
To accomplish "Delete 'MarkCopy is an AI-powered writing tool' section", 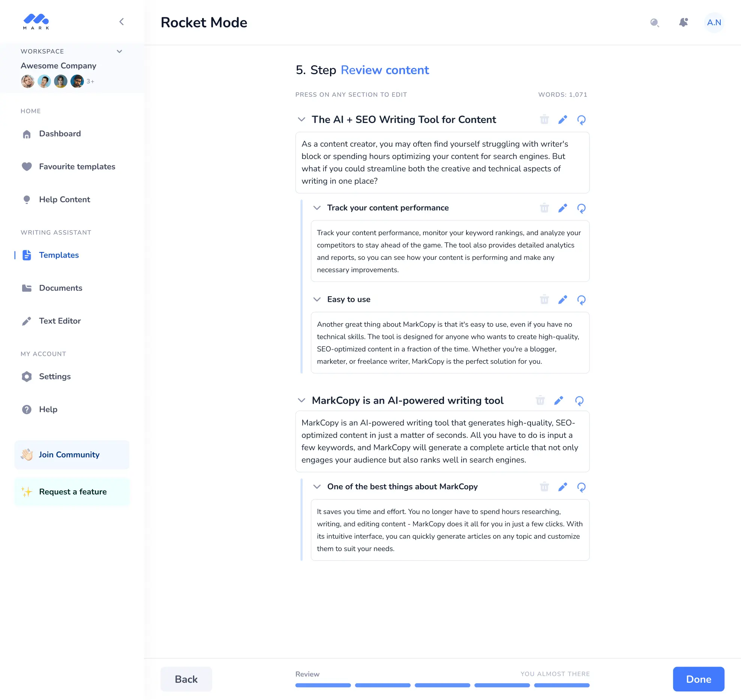I will [540, 401].
